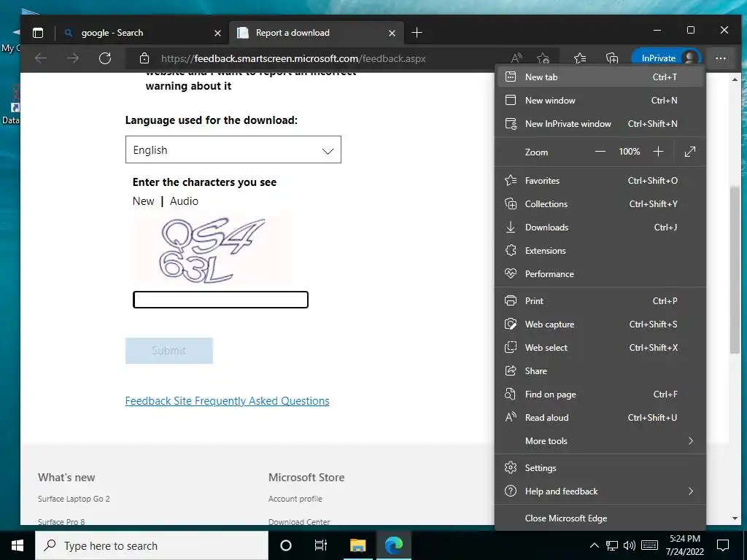This screenshot has height=560, width=747.
Task: Switch to Audio captcha
Action: click(x=184, y=201)
